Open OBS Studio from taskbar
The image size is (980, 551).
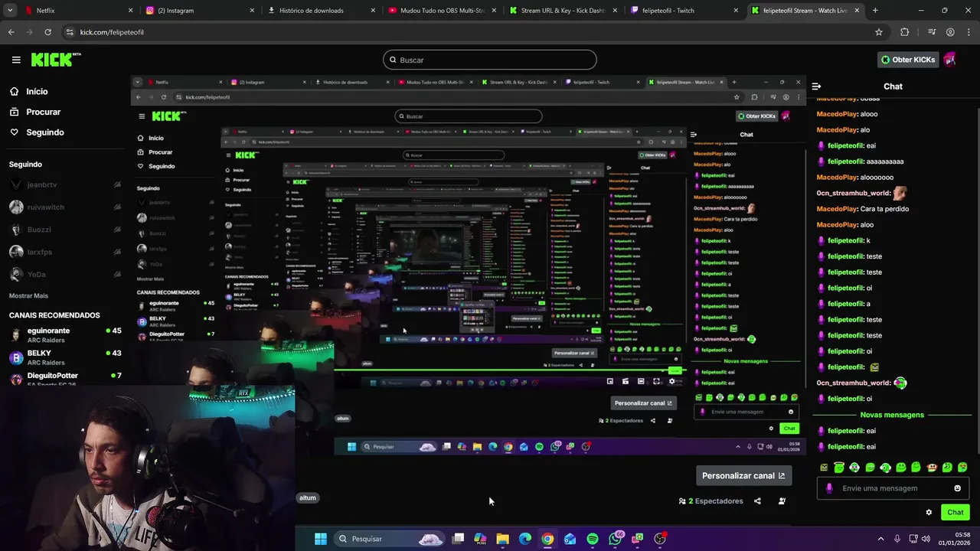point(661,539)
